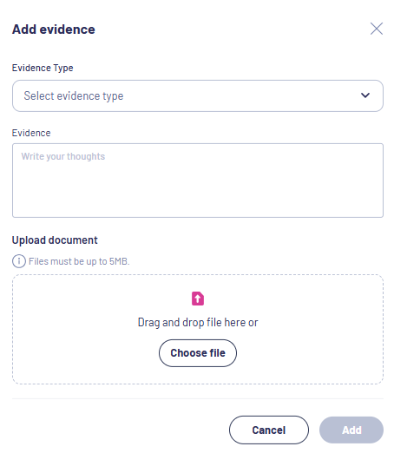Click the 'Write your thoughts' placeholder
The width and height of the screenshot is (394, 460).
(63, 156)
